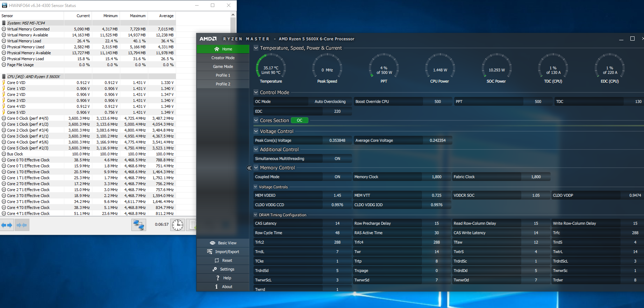Toggle Coupled Mode ON value
Screen dimensions: 644x308
(x=337, y=177)
